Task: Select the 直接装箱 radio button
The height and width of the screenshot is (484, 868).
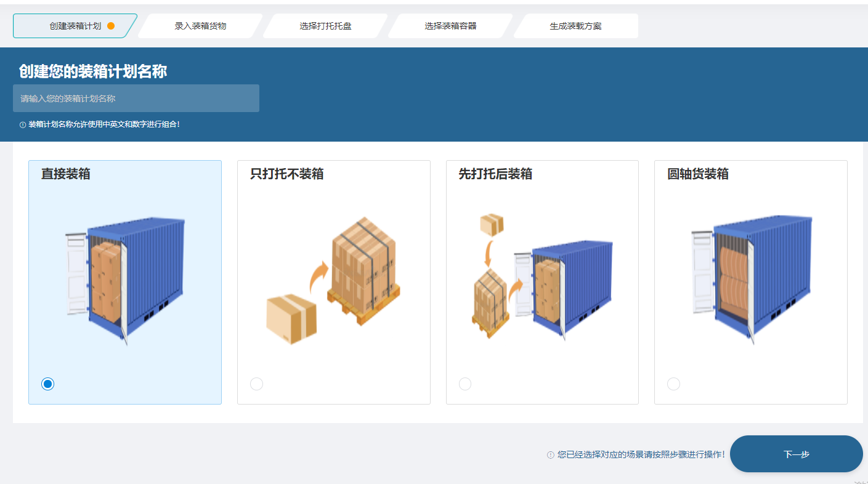Action: [x=47, y=384]
